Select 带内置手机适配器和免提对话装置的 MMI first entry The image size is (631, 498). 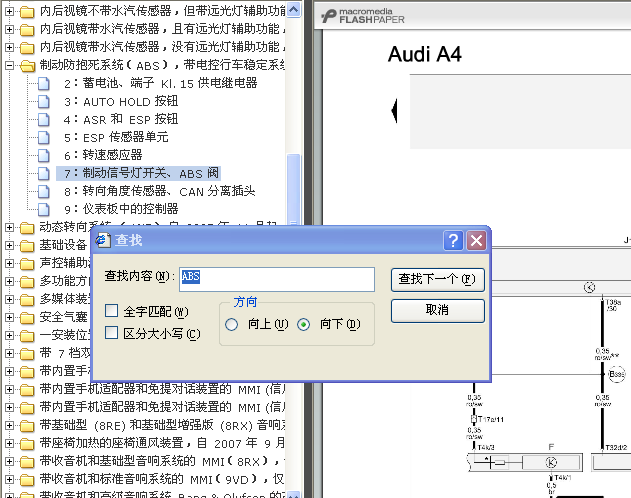pyautogui.click(x=162, y=389)
